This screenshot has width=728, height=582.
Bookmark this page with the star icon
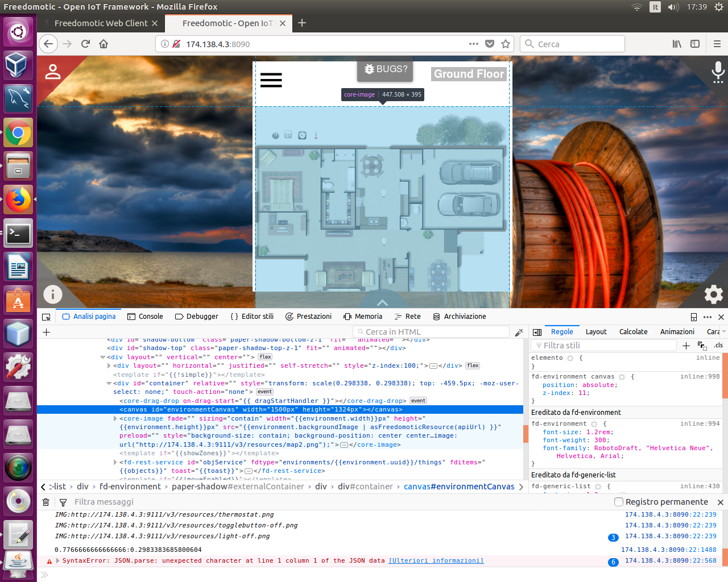click(506, 44)
